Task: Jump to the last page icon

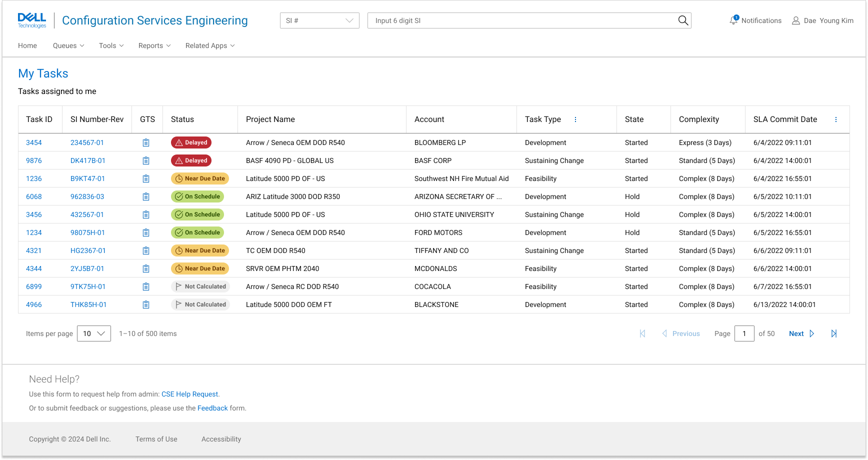Action: pos(834,333)
